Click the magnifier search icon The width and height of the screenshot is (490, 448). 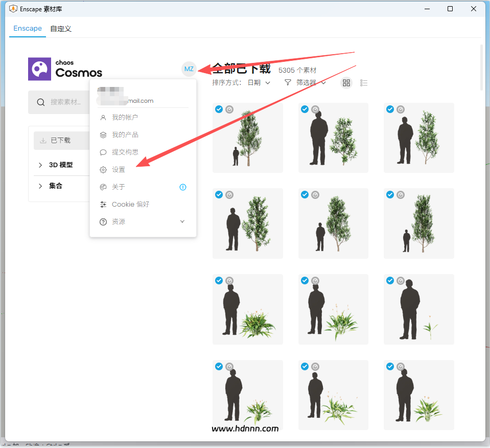click(x=41, y=102)
